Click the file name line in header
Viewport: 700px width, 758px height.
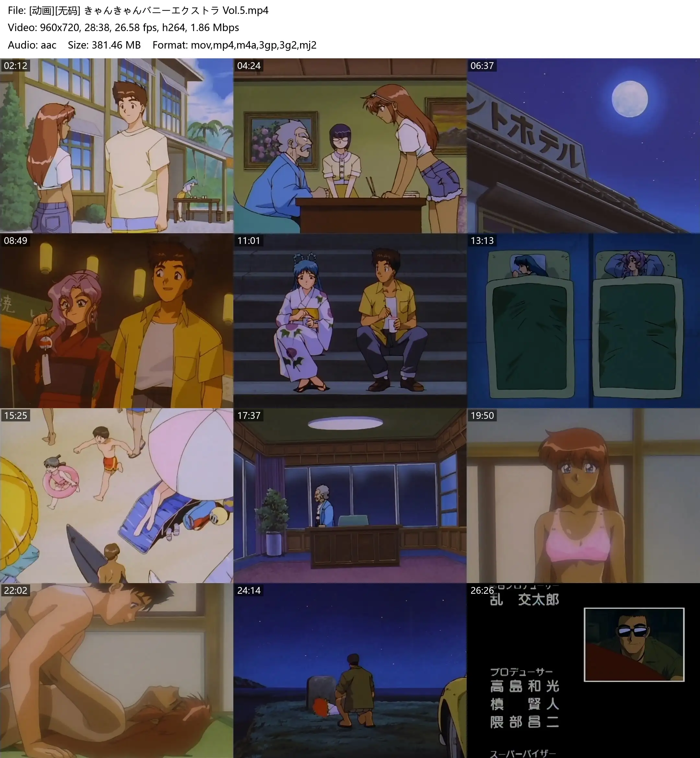(138, 11)
